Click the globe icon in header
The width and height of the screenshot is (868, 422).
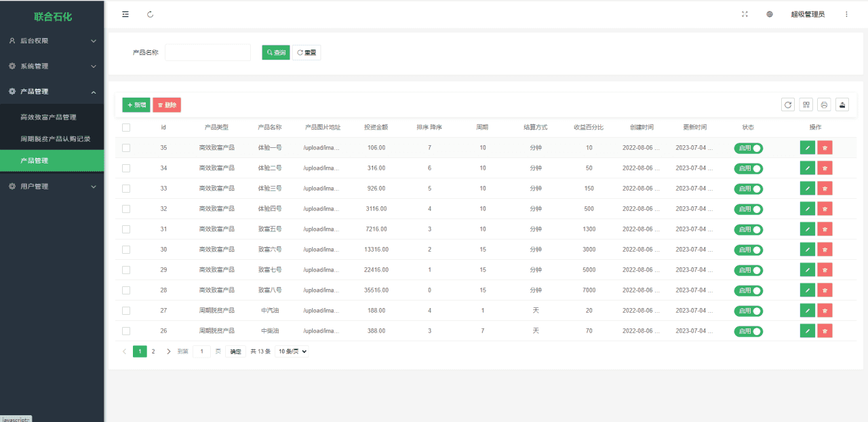770,14
